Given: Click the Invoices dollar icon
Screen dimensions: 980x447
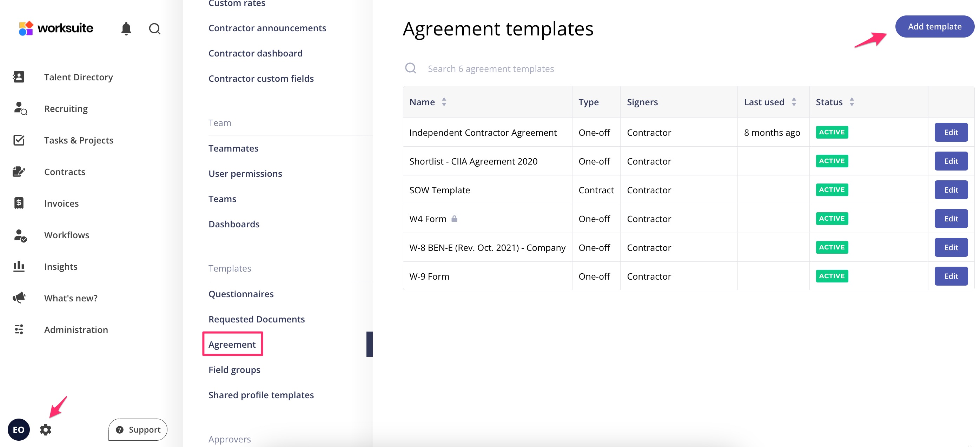Looking at the screenshot, I should pos(19,203).
